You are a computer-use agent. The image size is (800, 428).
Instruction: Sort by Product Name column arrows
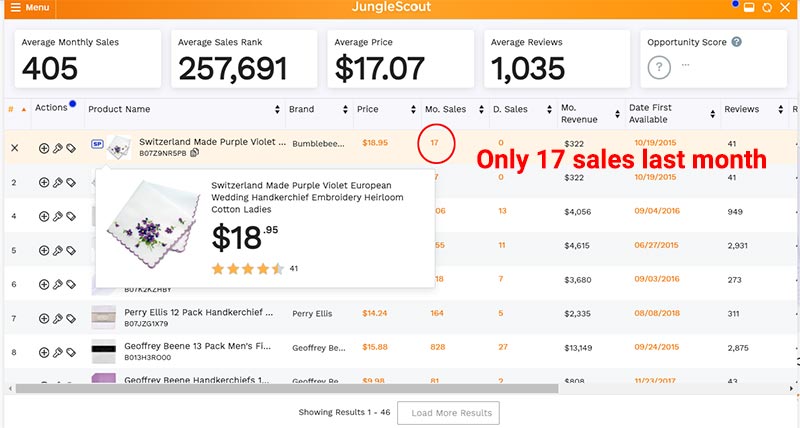[277, 109]
